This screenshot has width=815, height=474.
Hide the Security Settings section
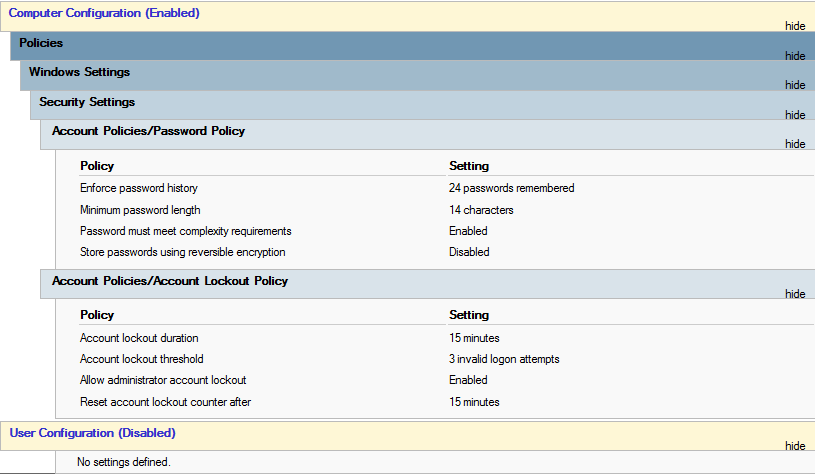click(795, 115)
